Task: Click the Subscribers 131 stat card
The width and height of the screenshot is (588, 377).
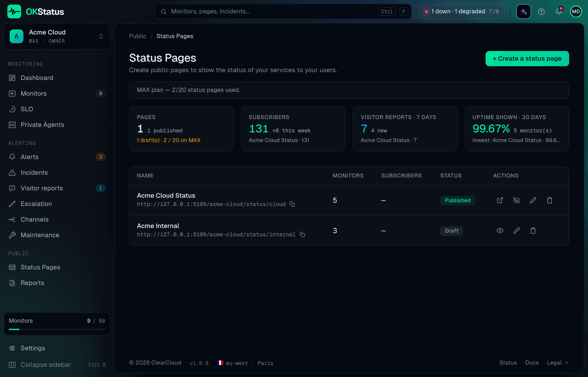Action: click(293, 129)
